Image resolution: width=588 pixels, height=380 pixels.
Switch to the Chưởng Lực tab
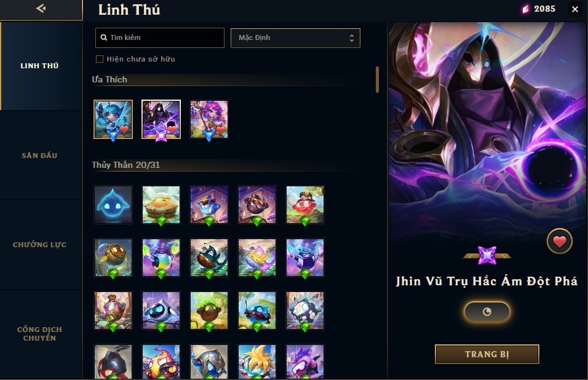[x=39, y=245]
